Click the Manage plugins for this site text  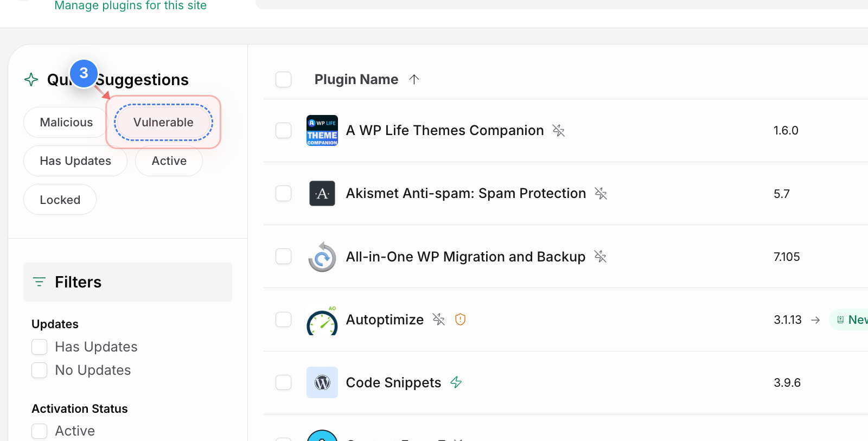coord(131,5)
